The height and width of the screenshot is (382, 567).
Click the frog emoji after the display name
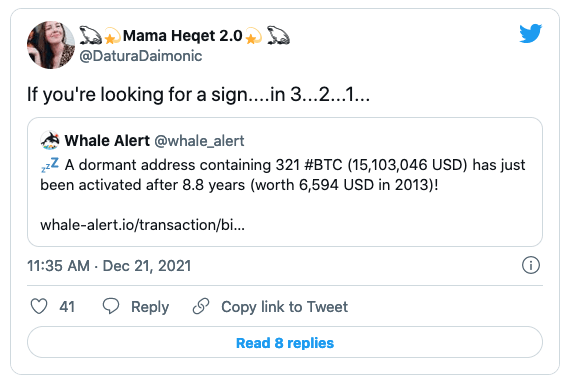pyautogui.click(x=278, y=35)
